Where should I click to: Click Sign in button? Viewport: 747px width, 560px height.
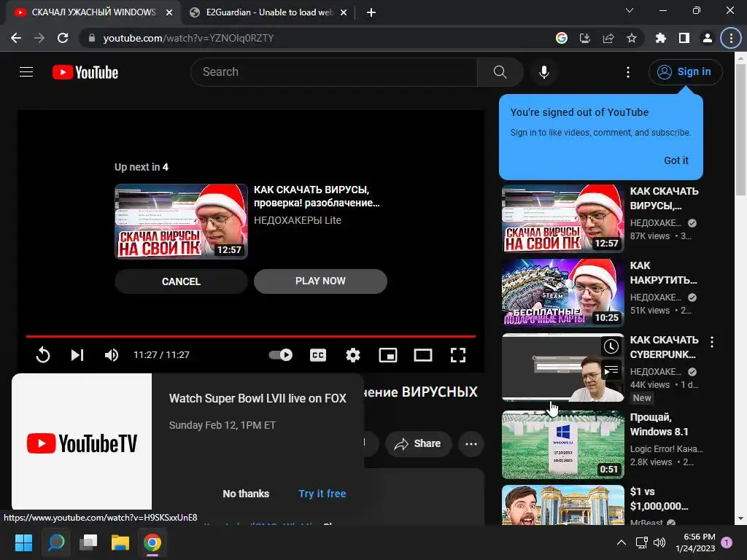point(685,72)
